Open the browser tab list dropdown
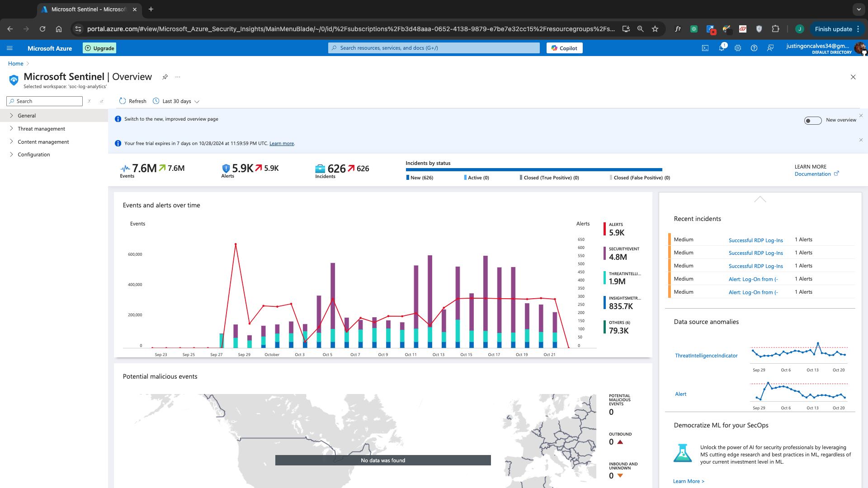868x488 pixels. click(859, 9)
